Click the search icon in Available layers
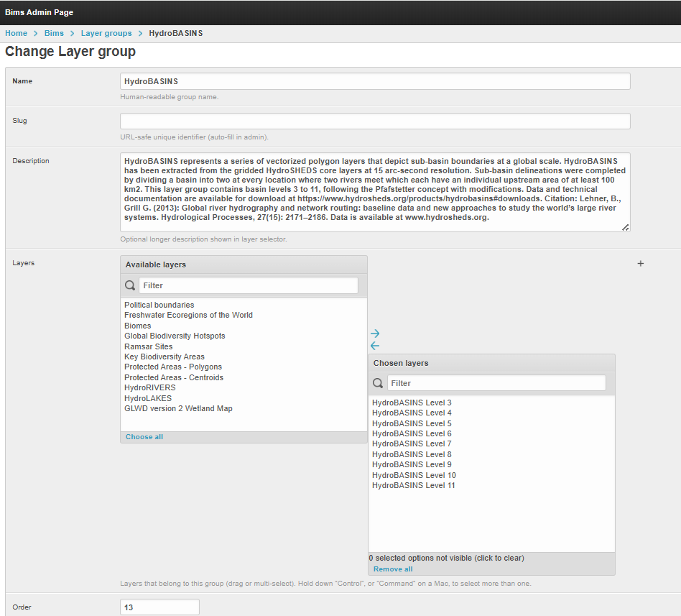Viewport: 681px width, 616px height. (x=130, y=285)
